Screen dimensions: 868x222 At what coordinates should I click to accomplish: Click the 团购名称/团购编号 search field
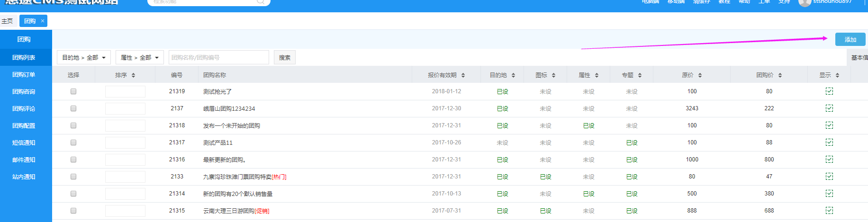click(218, 57)
